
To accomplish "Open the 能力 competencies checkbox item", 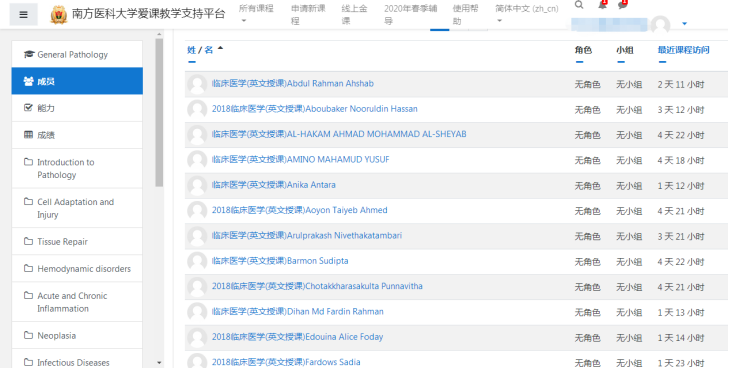I will (x=77, y=108).
